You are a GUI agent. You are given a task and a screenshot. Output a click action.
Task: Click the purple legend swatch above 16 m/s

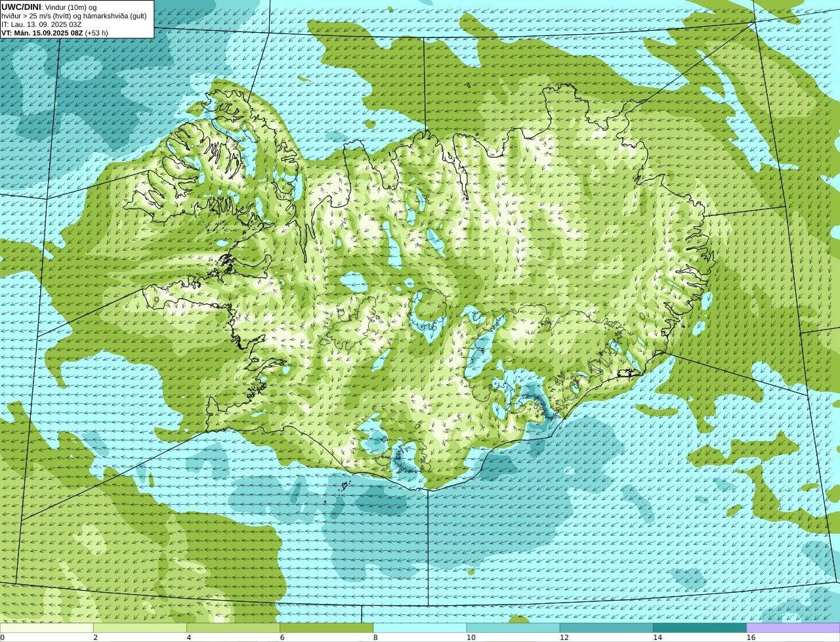tap(793, 628)
